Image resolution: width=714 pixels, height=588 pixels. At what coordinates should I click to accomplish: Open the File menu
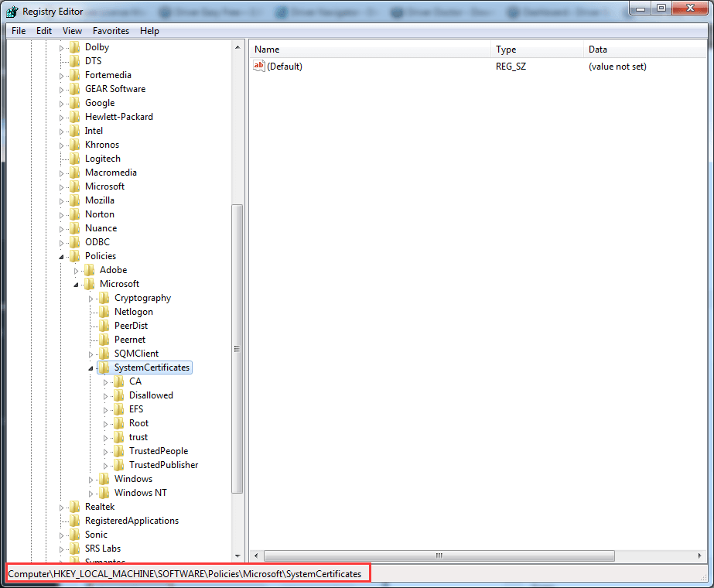(x=19, y=31)
